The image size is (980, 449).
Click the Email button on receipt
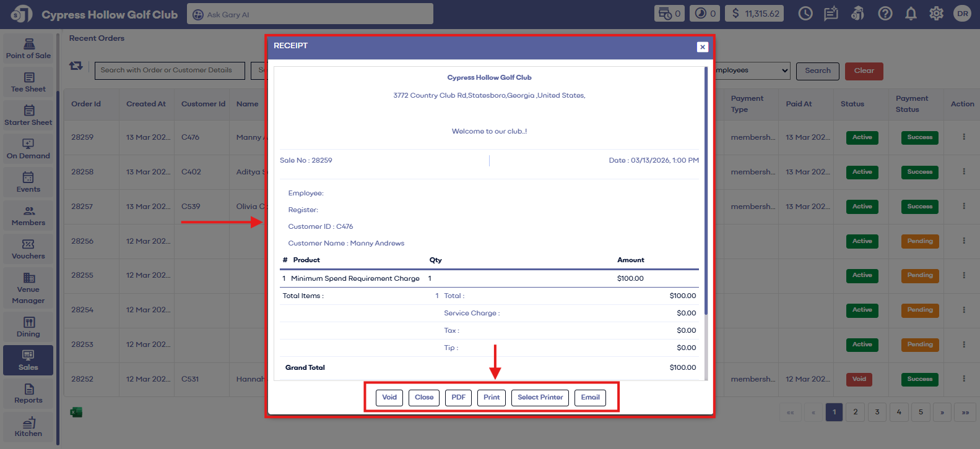[x=590, y=398]
